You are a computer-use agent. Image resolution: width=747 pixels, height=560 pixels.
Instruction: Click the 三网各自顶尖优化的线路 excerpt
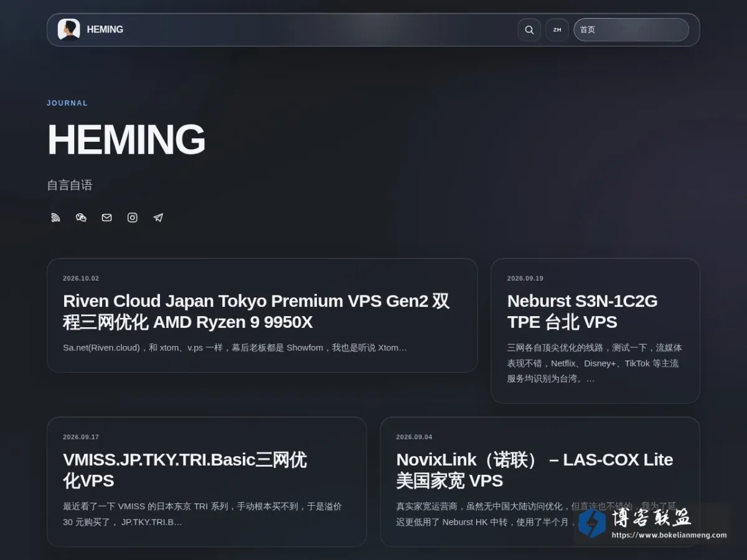[x=594, y=363]
